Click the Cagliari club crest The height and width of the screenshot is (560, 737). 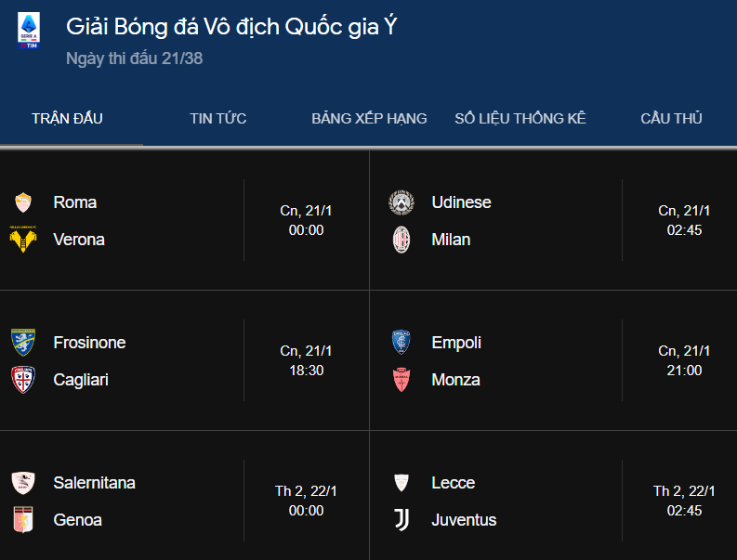pyautogui.click(x=23, y=380)
